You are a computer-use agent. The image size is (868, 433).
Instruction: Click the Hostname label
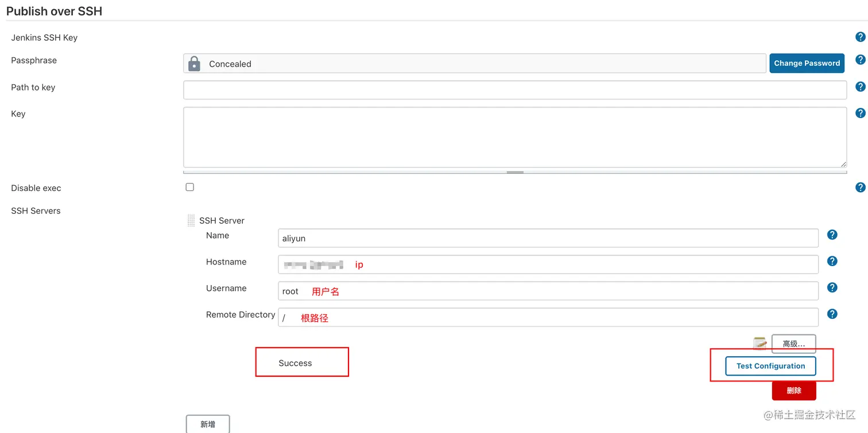point(226,262)
